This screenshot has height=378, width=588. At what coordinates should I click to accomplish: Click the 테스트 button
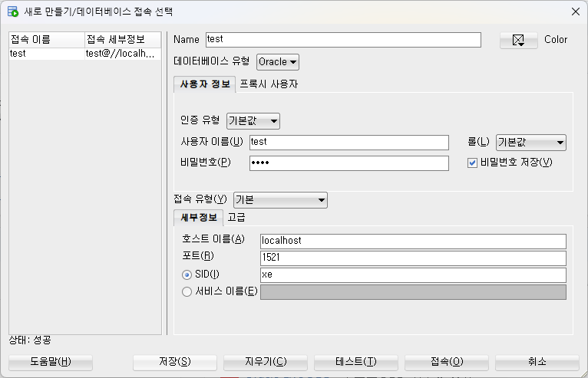[x=356, y=362]
